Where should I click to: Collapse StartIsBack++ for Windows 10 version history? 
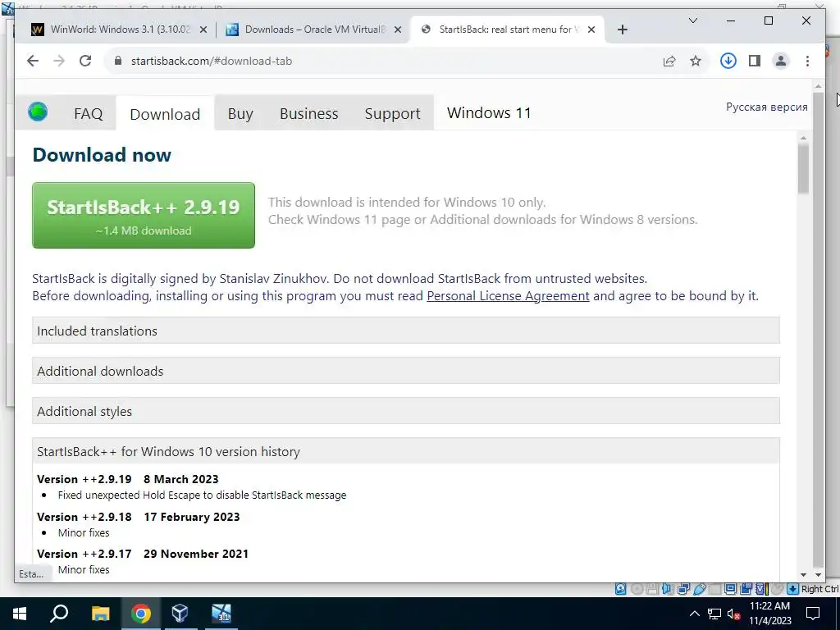pyautogui.click(x=405, y=451)
